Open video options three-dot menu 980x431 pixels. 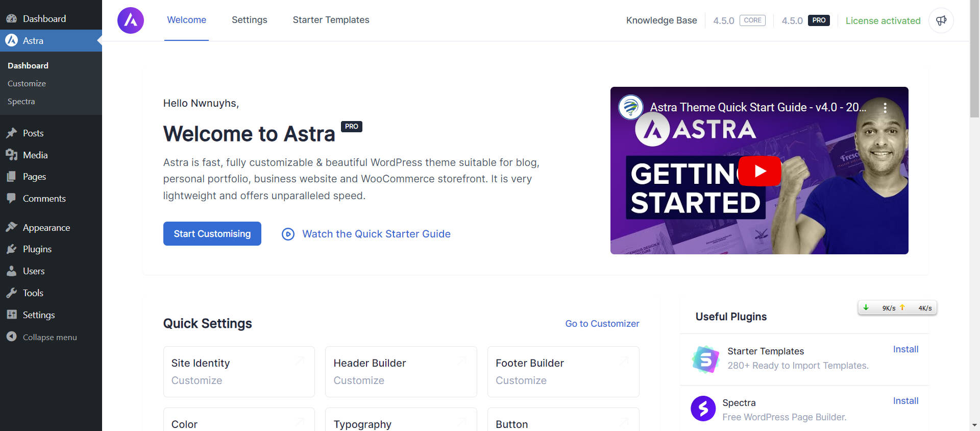point(885,108)
